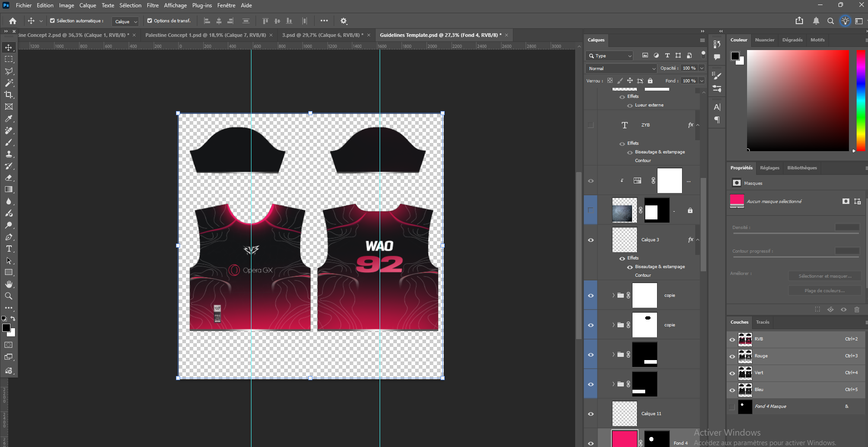Select the Hand tool
868x447 pixels.
click(x=9, y=284)
